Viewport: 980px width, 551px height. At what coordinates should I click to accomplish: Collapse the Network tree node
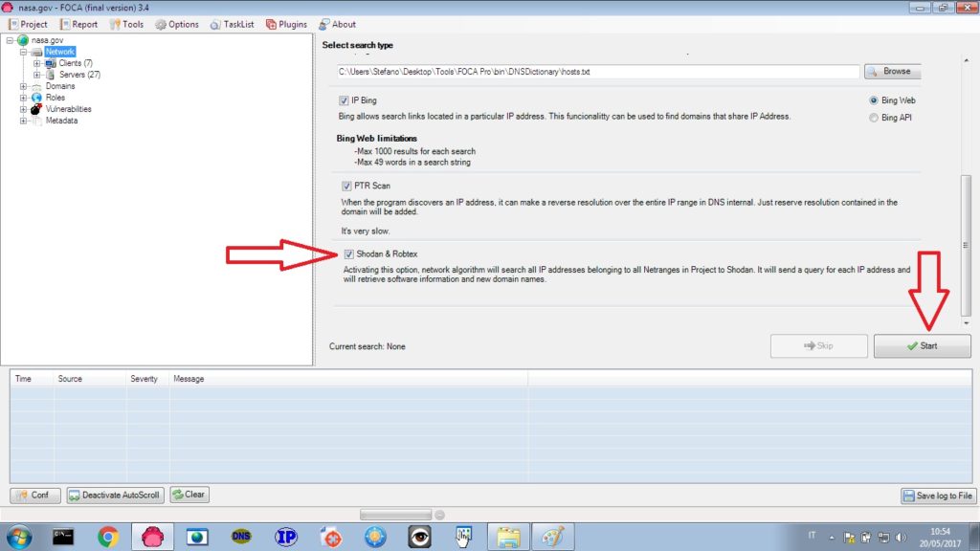click(x=23, y=52)
